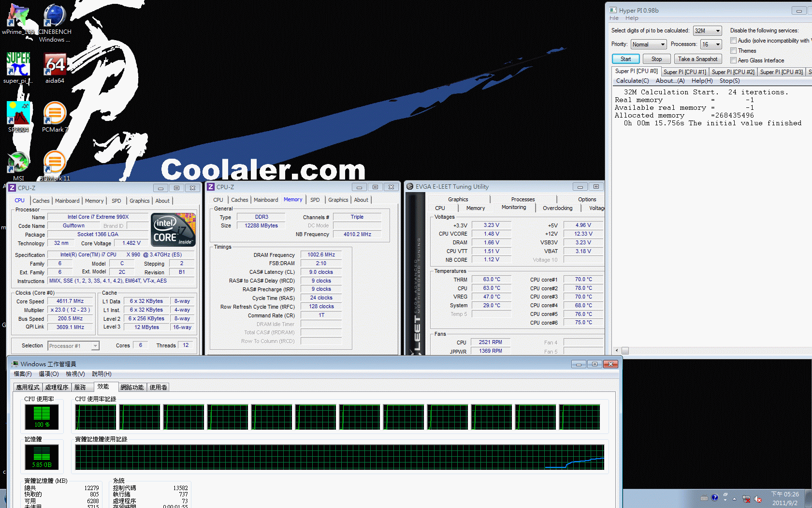The height and width of the screenshot is (508, 812).
Task: Open the Calculate(C) menu in Super PI
Action: point(632,81)
